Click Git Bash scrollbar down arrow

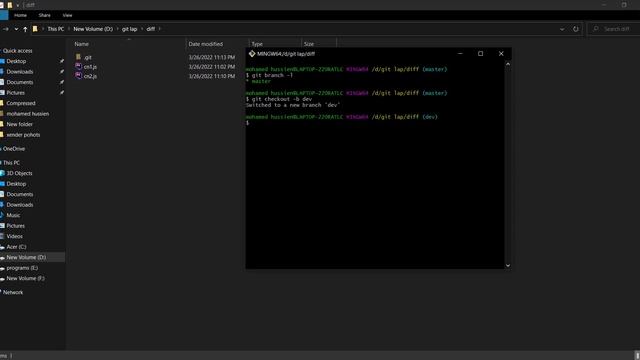[508, 265]
